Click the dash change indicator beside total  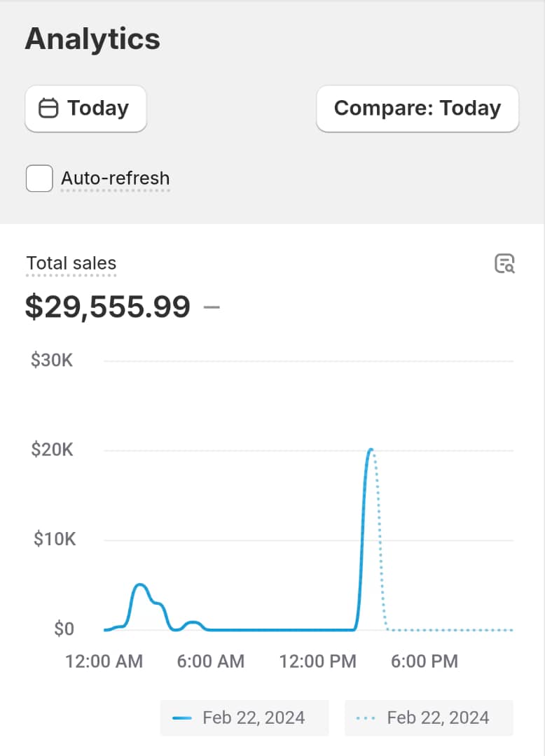point(212,307)
